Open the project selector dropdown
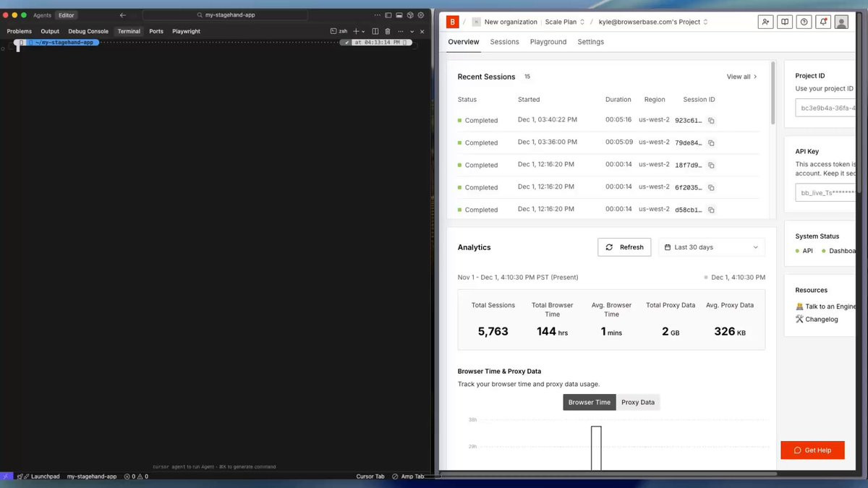Screen dimensions: 868x488 click(x=653, y=22)
